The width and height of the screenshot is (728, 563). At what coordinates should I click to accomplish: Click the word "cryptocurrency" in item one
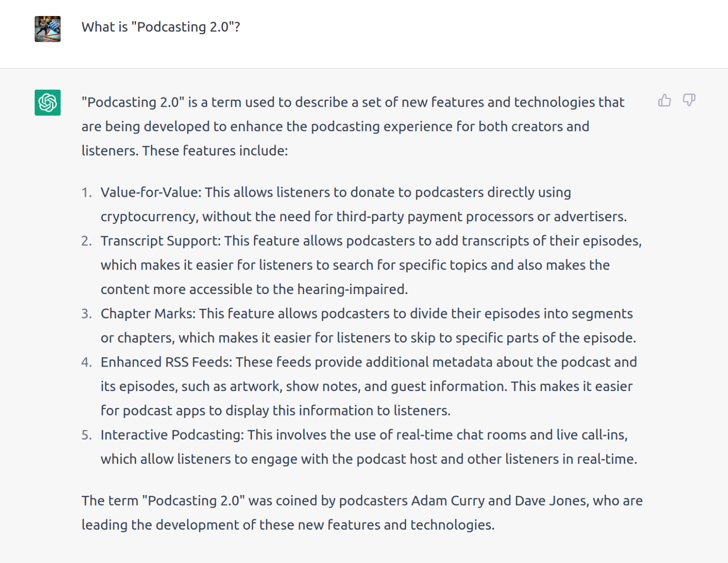coord(149,217)
